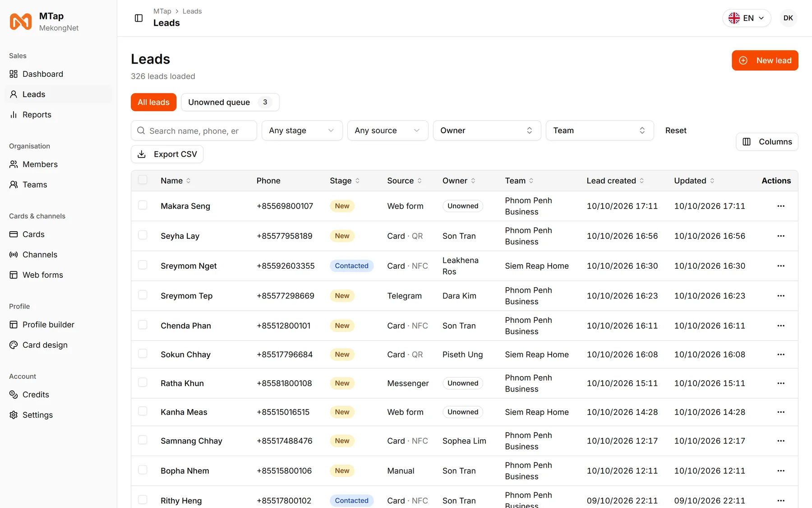Check the Ratha Khun row checkbox
The height and width of the screenshot is (508, 812).
coord(143,382)
